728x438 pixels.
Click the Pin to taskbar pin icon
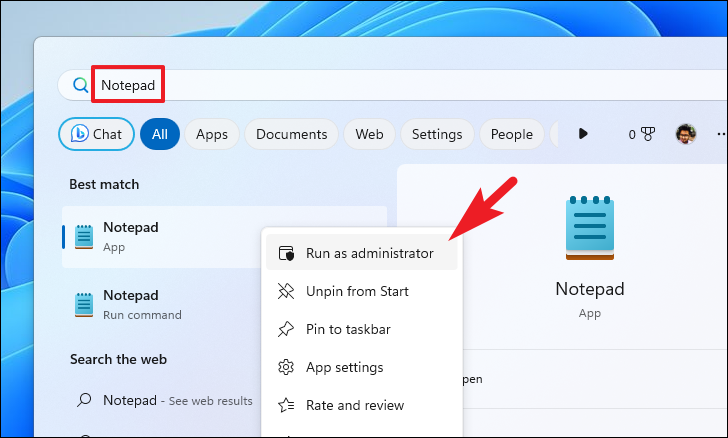(286, 329)
